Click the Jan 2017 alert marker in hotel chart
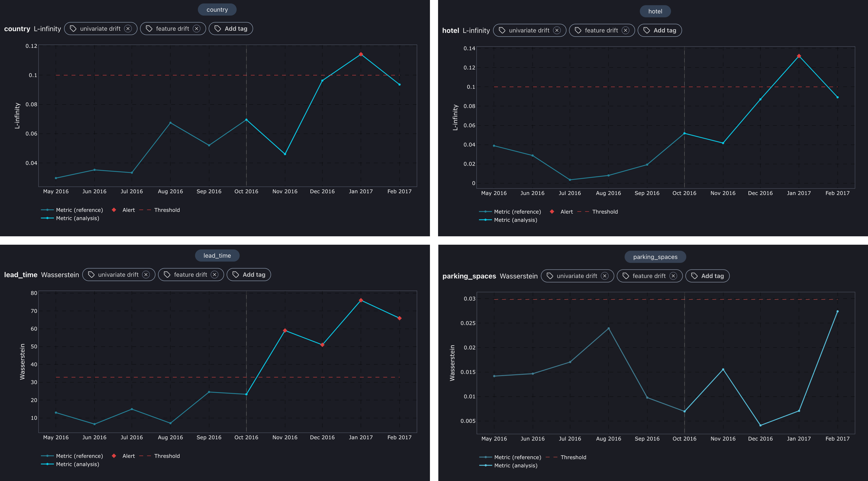 click(x=799, y=56)
